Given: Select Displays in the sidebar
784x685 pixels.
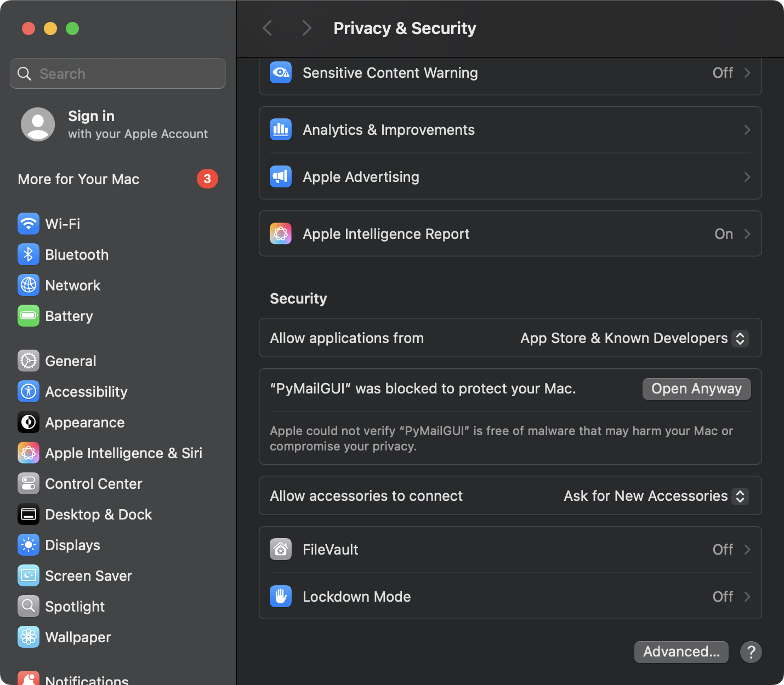Looking at the screenshot, I should click(118, 545).
